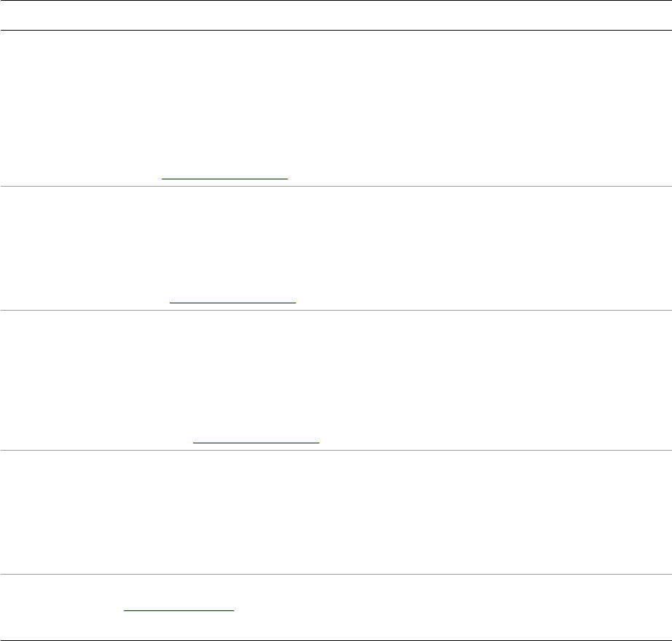Click the dark line beneath the header row
This screenshot has height=641, width=672.
[x=335, y=30]
